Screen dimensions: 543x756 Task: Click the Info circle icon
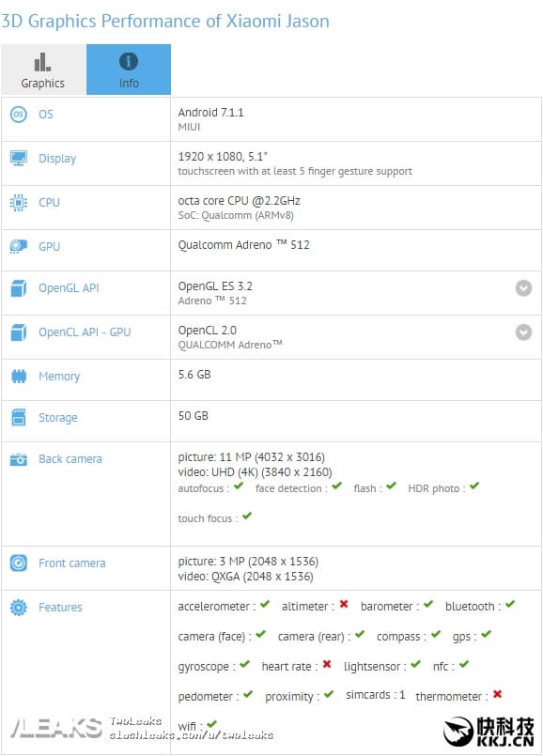(128, 58)
